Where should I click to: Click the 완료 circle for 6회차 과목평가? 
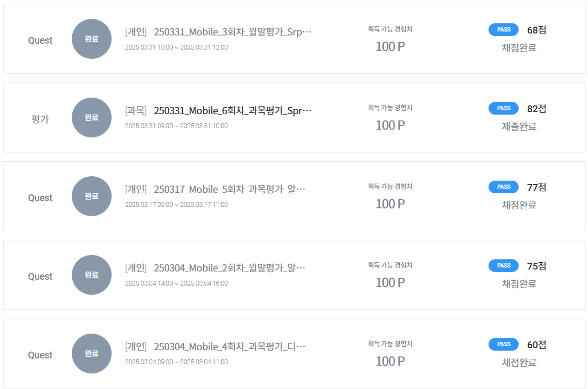click(x=92, y=118)
